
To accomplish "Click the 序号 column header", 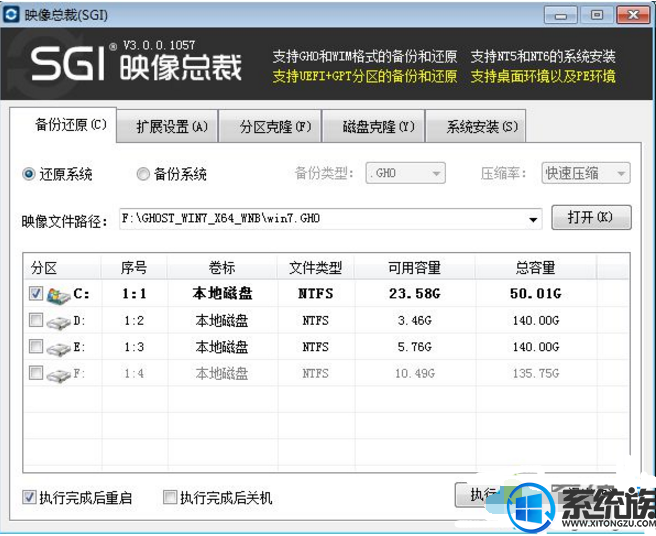I will tap(134, 267).
